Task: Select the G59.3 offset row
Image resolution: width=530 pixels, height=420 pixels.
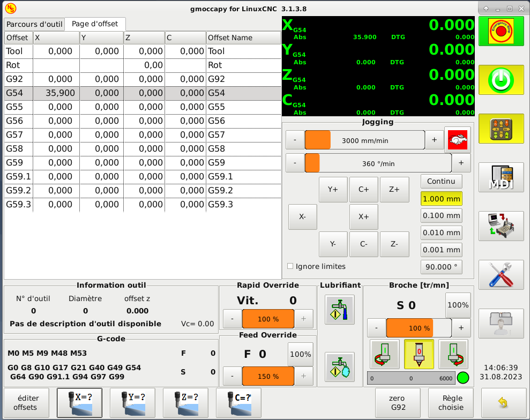Action: click(x=143, y=205)
